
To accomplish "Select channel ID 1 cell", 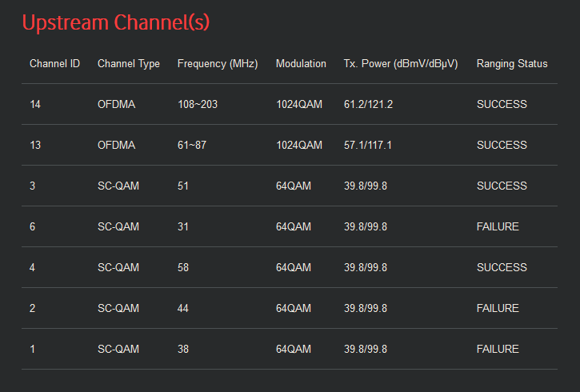I will point(33,349).
